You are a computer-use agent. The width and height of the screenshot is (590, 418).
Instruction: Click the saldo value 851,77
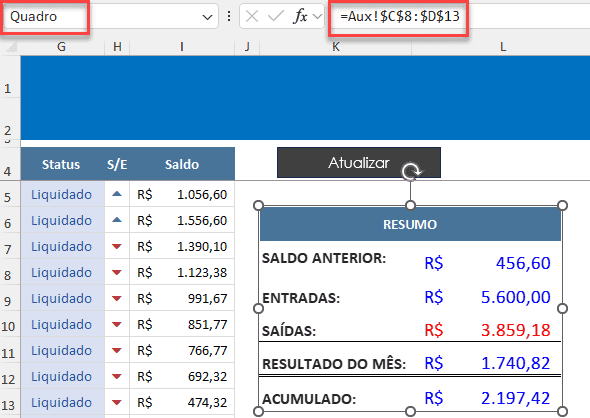pos(208,324)
